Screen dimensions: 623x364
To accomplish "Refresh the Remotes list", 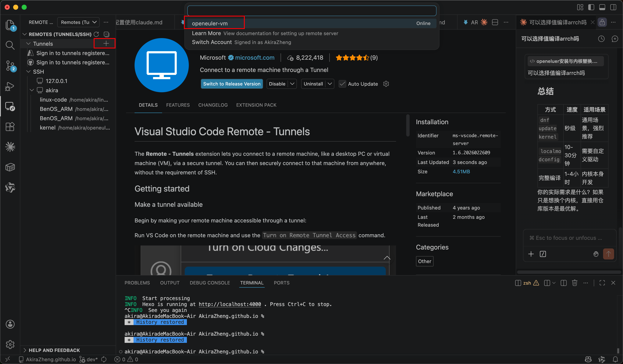I will pyautogui.click(x=96, y=34).
